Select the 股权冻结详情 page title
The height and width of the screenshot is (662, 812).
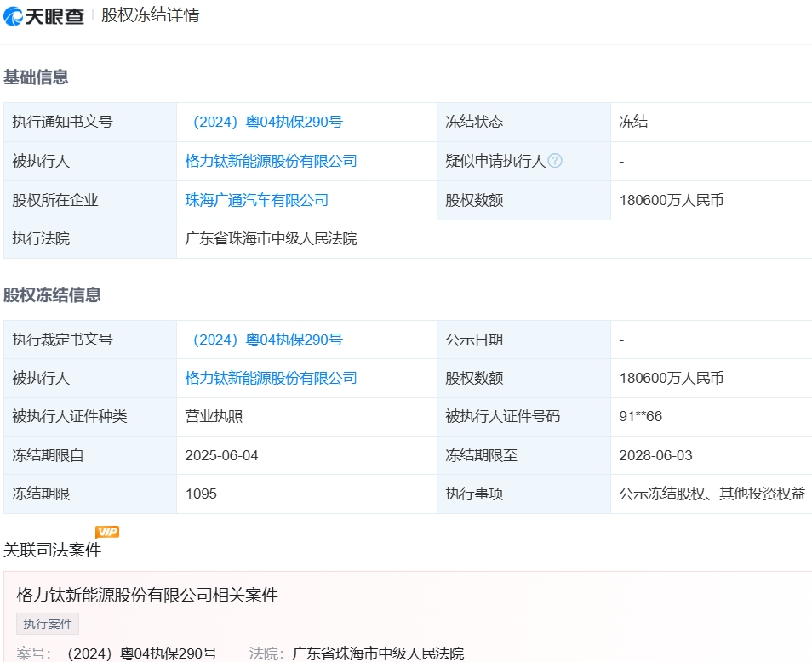pyautogui.click(x=150, y=14)
